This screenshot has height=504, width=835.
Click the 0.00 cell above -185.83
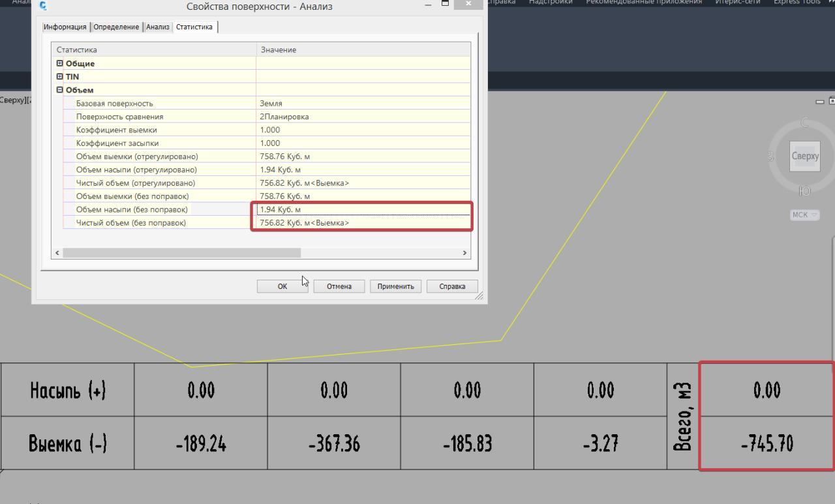pyautogui.click(x=467, y=390)
